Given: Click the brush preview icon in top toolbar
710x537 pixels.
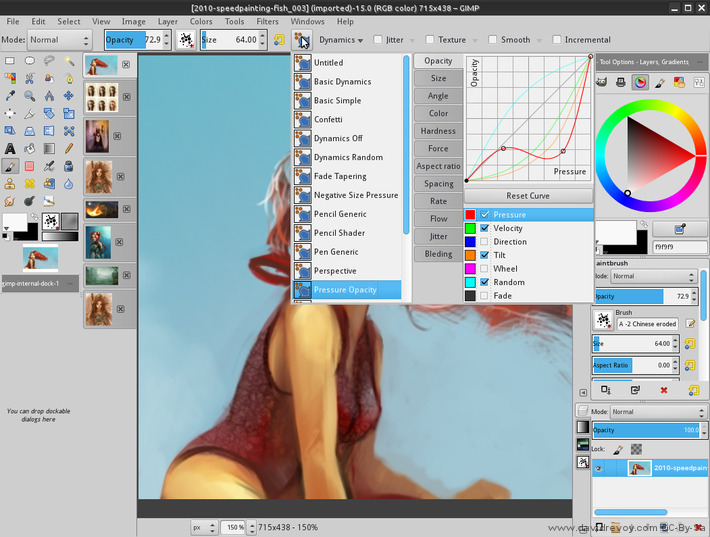Looking at the screenshot, I should tap(185, 40).
